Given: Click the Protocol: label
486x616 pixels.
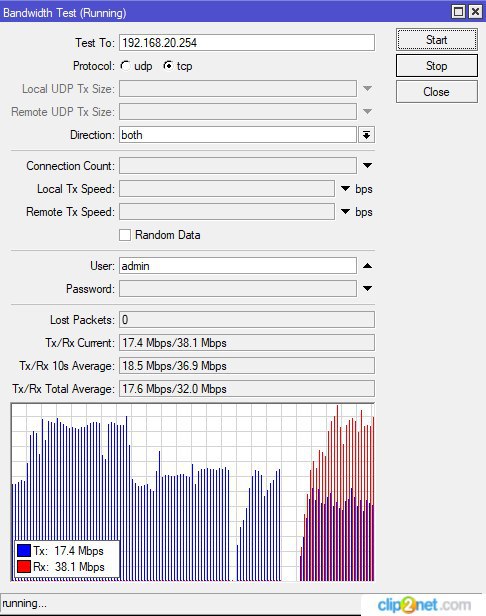Looking at the screenshot, I should [x=94, y=66].
